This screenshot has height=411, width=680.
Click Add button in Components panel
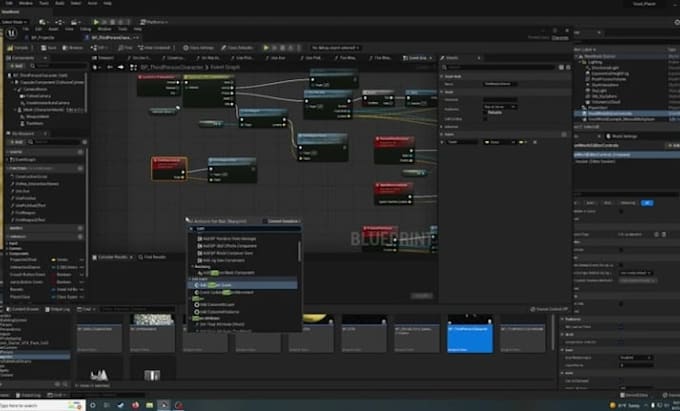[x=16, y=66]
